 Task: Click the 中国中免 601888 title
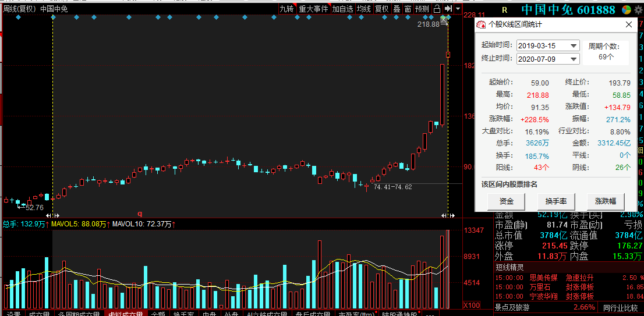(568, 10)
